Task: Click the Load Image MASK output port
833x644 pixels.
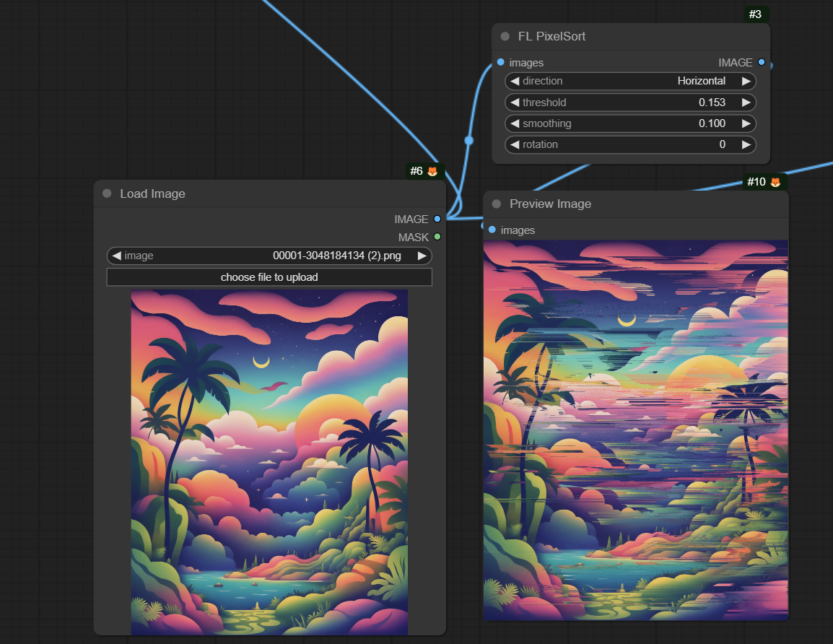Action: pyautogui.click(x=437, y=237)
